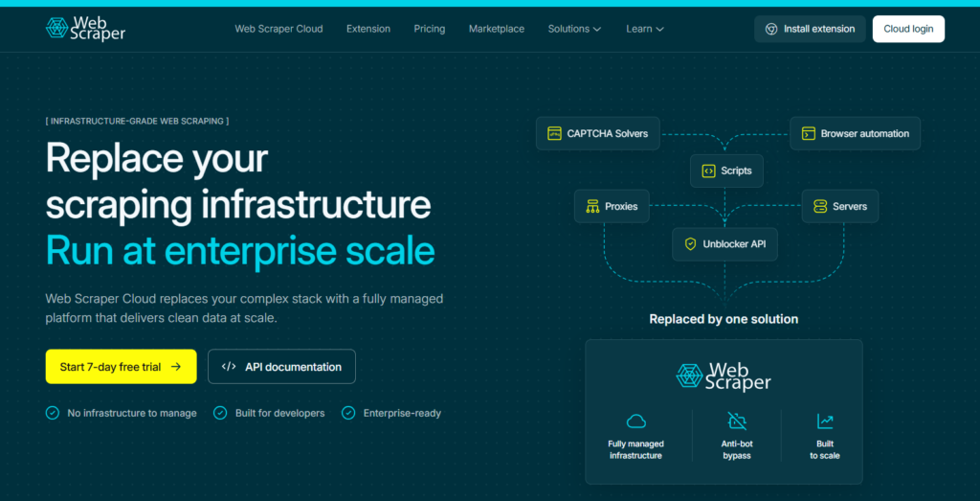Click the Scripts code icon
This screenshot has width=980, height=501.
pyautogui.click(x=708, y=171)
